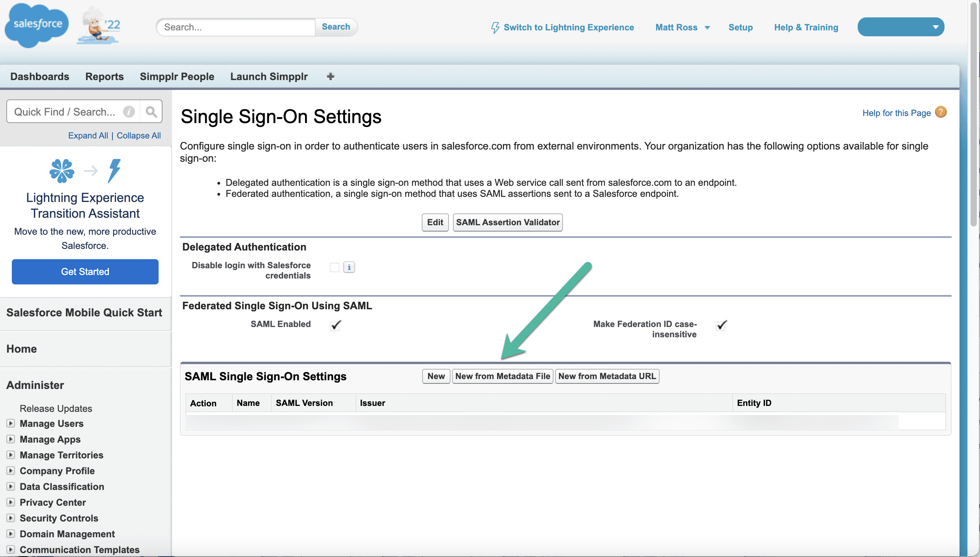Viewport: 980px width, 557px height.
Task: Open the Simpplr People tab
Action: 177,77
